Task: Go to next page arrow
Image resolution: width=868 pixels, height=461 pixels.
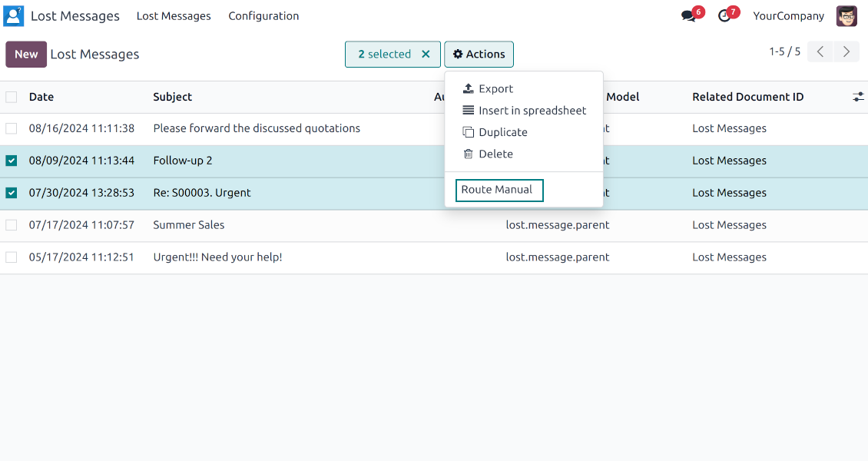Action: (846, 52)
